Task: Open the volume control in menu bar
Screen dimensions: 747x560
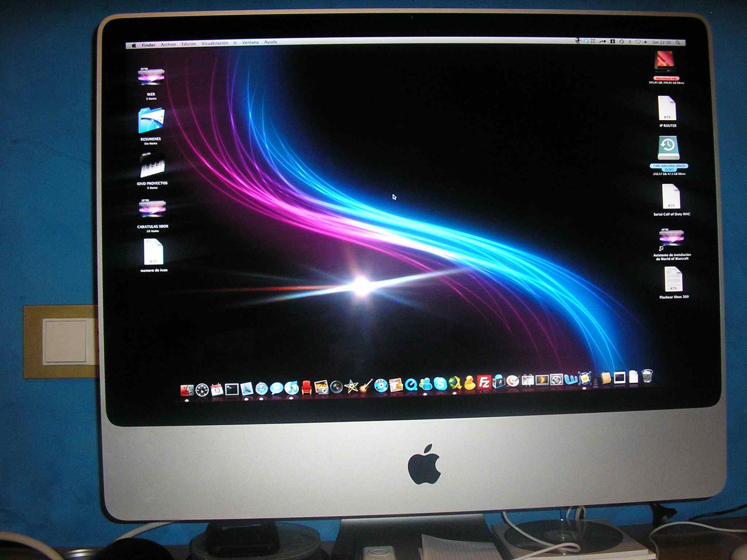Action: pyautogui.click(x=645, y=42)
